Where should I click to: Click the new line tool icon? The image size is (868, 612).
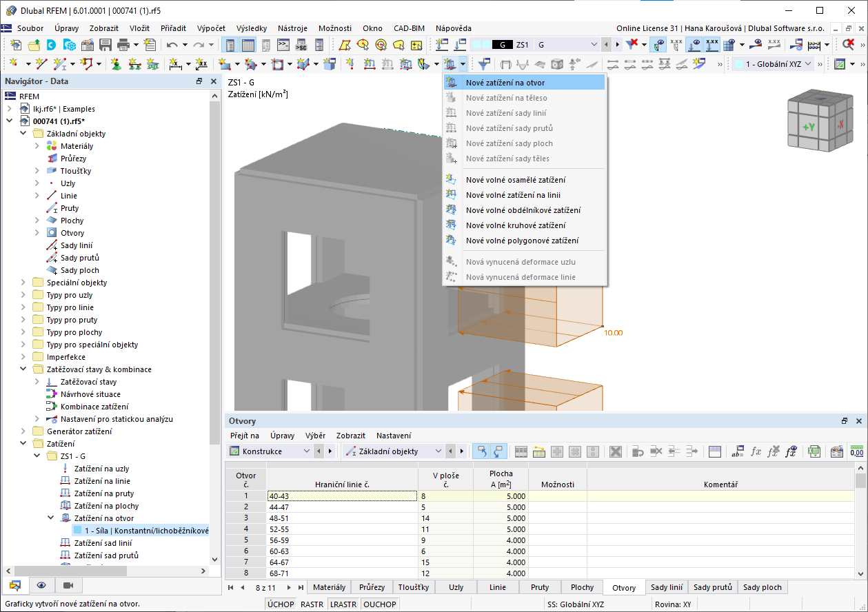[x=41, y=64]
